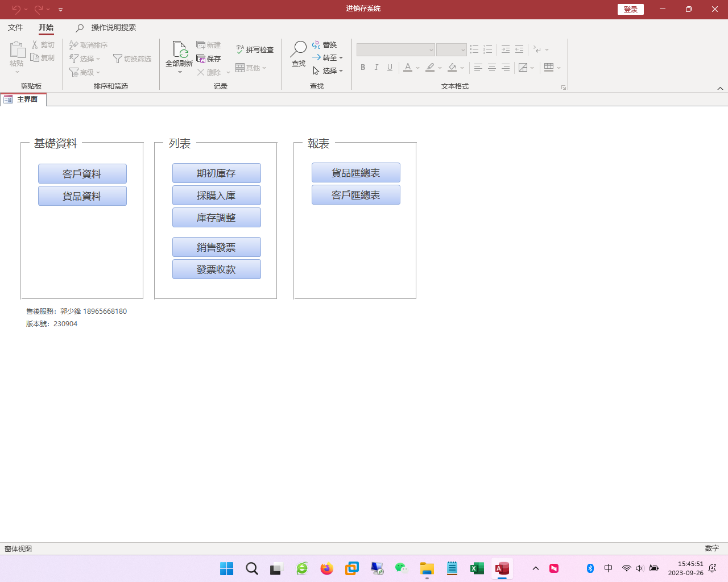Click the font color A swatch
Image resolution: width=728 pixels, height=582 pixels.
pyautogui.click(x=408, y=68)
